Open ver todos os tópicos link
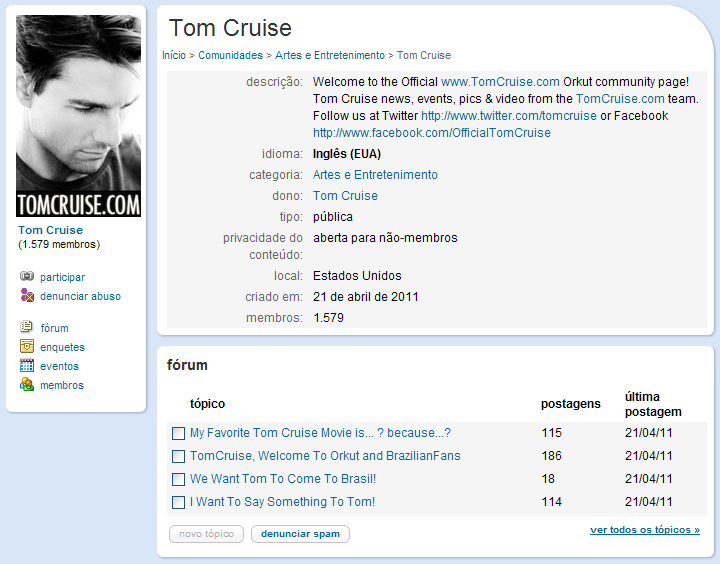The height and width of the screenshot is (564, 720). tap(644, 529)
